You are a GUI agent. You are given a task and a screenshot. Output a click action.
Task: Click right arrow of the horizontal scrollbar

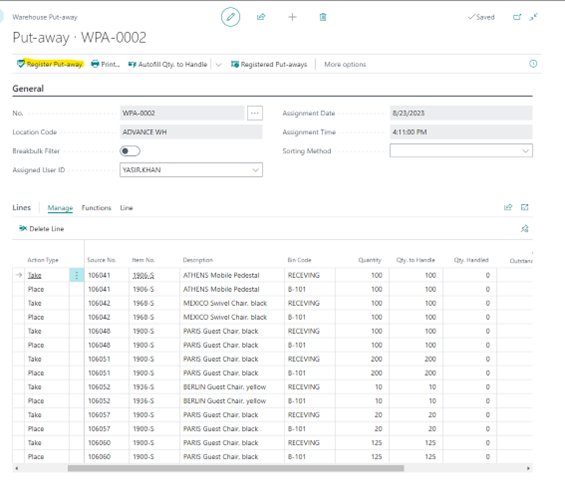(528, 468)
